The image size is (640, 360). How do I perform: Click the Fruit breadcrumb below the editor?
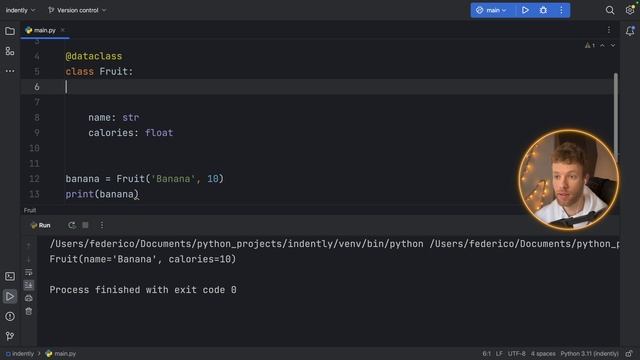click(30, 210)
